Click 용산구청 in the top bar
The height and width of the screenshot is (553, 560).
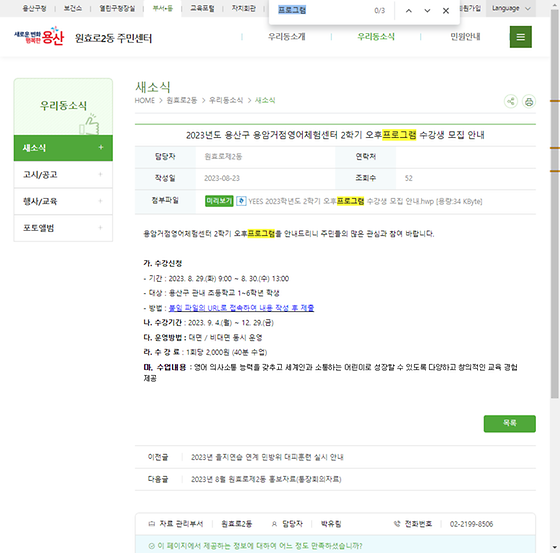click(34, 8)
